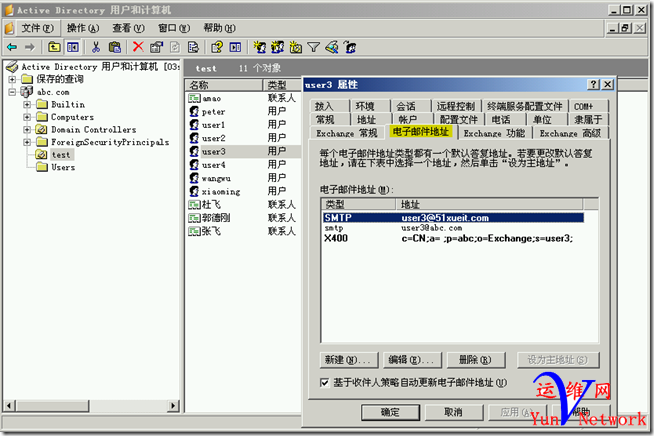Click the Refresh toolbar icon

point(175,48)
